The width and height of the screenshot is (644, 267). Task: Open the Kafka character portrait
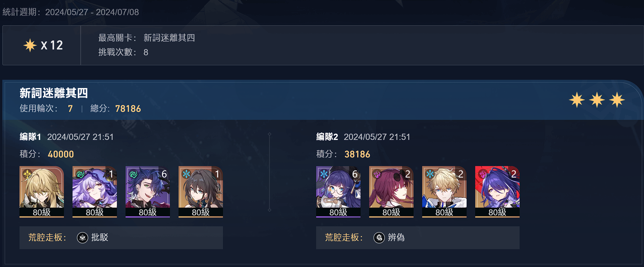pos(391,192)
